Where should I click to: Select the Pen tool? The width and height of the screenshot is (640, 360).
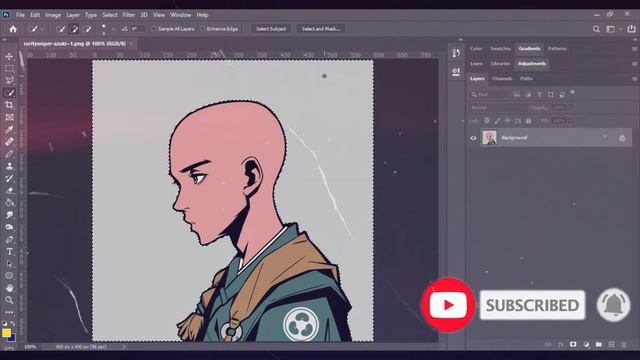coord(9,239)
